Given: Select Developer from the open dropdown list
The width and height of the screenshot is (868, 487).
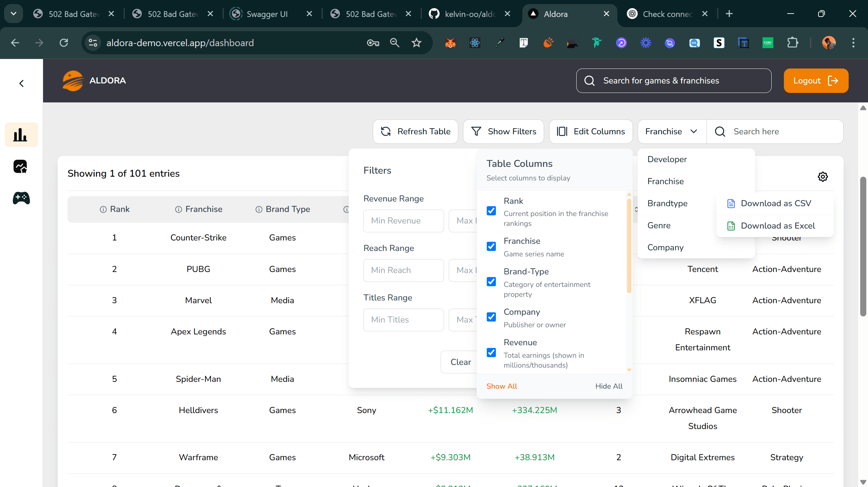Looking at the screenshot, I should click(x=667, y=159).
